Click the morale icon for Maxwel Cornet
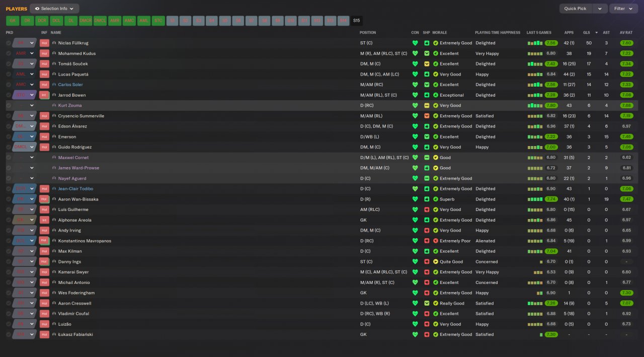 pyautogui.click(x=436, y=158)
